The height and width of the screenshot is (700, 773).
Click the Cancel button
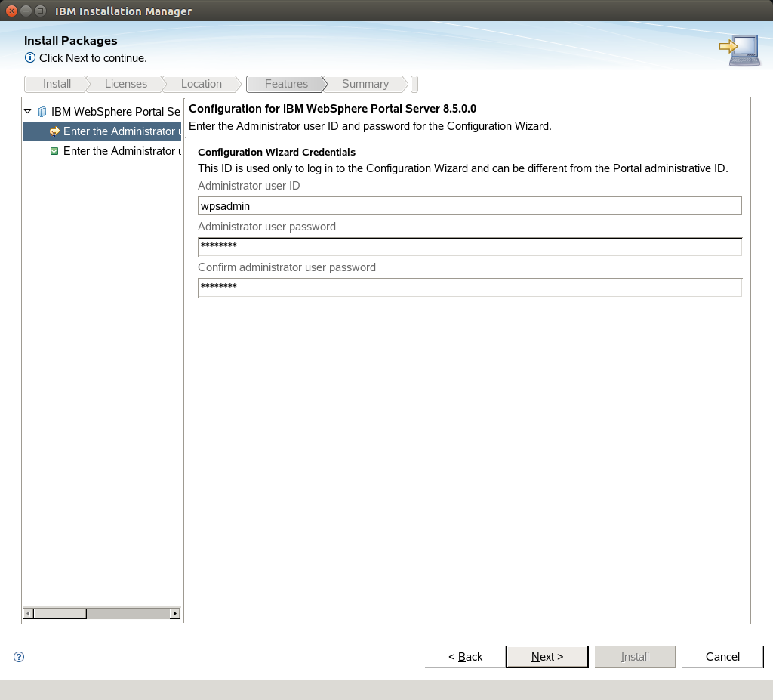[x=722, y=657]
